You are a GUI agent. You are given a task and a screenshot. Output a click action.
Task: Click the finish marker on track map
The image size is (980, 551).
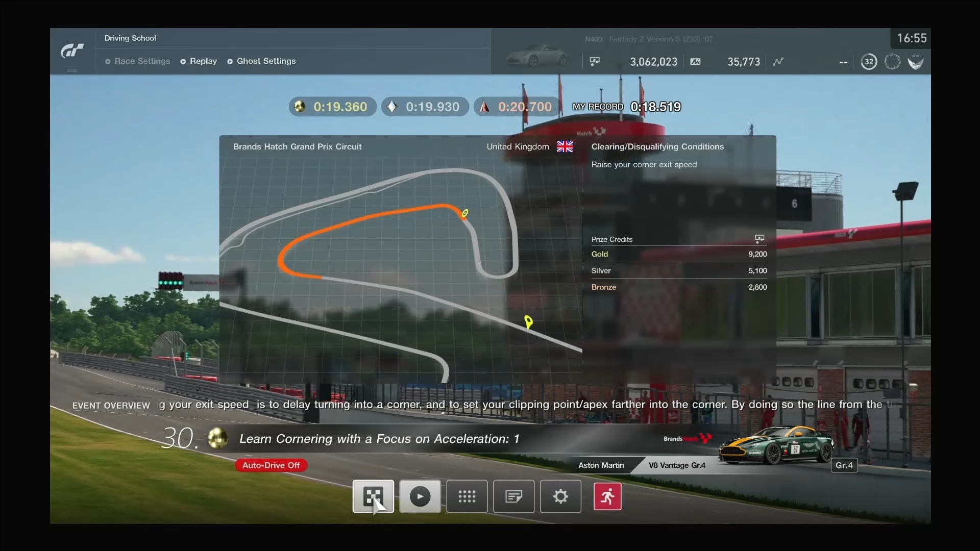click(464, 213)
